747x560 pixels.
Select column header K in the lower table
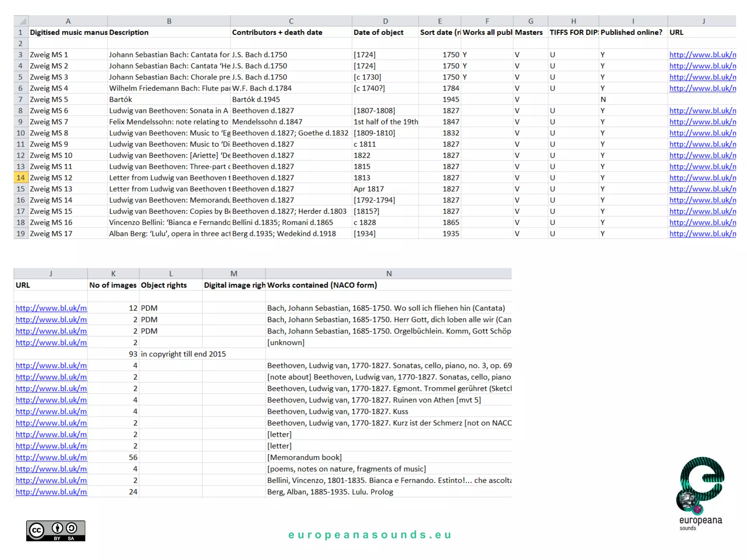(x=113, y=273)
